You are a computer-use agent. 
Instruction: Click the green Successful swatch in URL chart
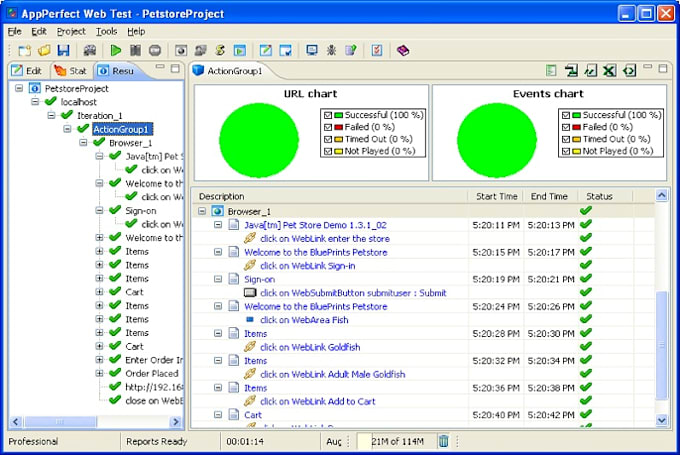point(338,115)
